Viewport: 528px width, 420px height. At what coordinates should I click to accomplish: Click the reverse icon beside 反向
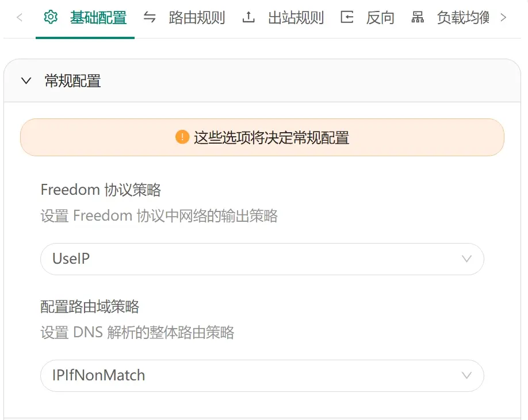[347, 17]
